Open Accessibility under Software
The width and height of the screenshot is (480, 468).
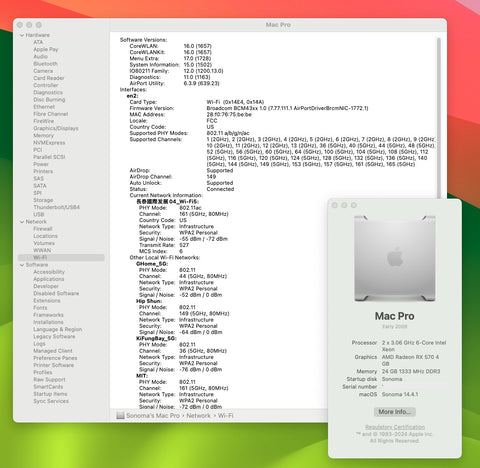pos(49,272)
